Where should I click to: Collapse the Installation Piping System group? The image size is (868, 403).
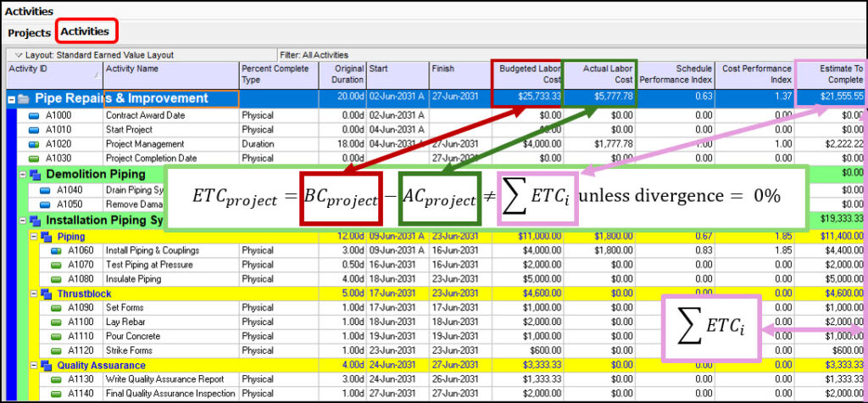[x=23, y=221]
